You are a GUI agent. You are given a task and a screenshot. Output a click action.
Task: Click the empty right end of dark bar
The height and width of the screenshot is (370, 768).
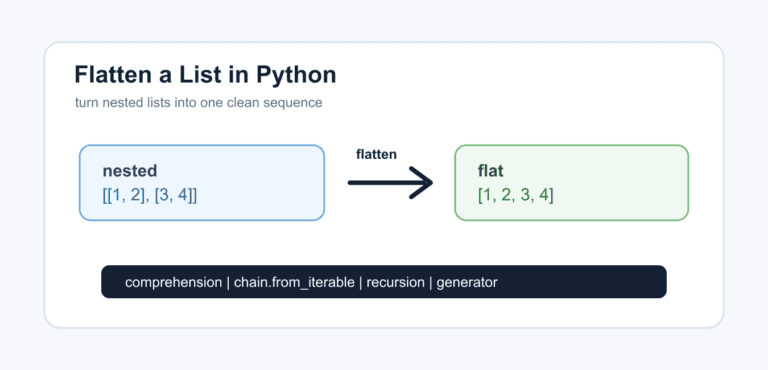click(582, 282)
